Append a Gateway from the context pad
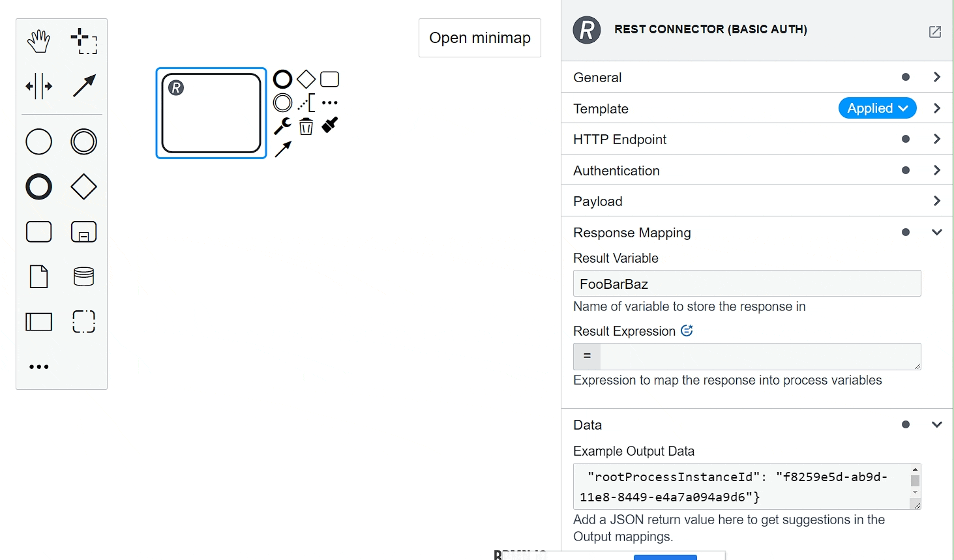 click(306, 79)
